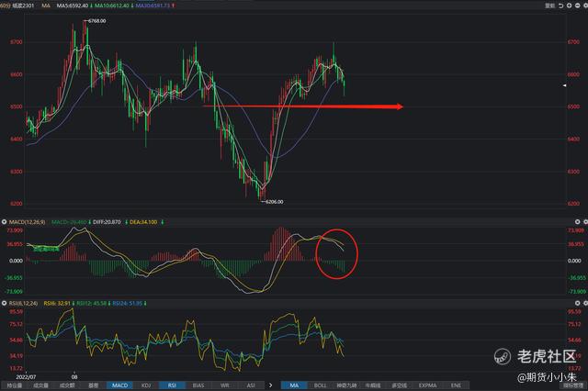The height and width of the screenshot is (391, 588).
Task: Click the zoom-out minus circle icon at top right
Action: click(578, 6)
